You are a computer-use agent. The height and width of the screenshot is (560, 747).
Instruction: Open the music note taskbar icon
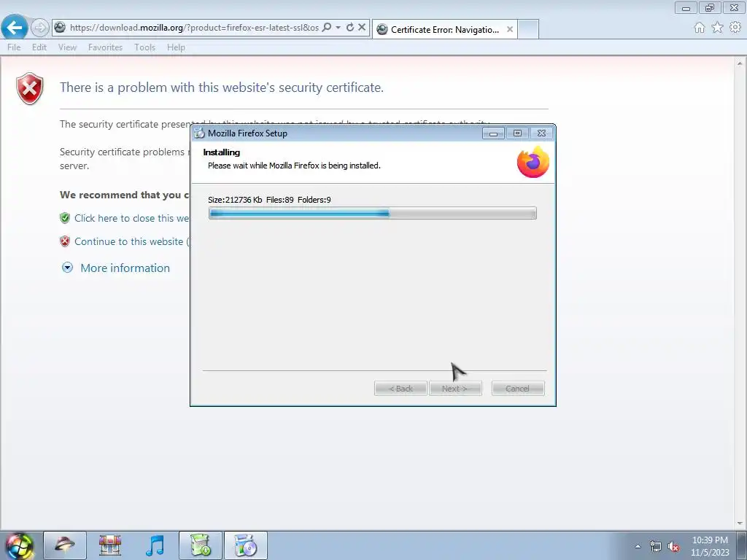[x=155, y=545]
